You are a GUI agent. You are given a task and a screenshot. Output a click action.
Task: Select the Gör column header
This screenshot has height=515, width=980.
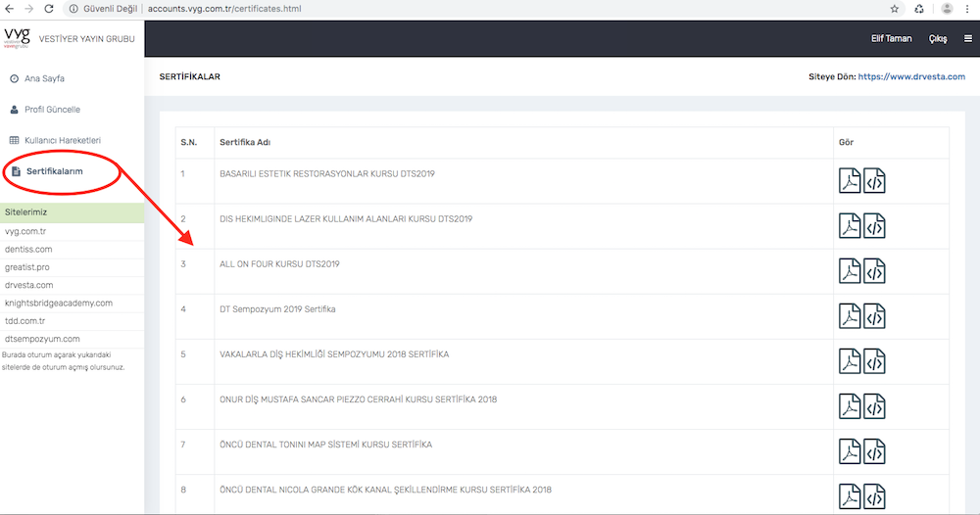(x=847, y=142)
